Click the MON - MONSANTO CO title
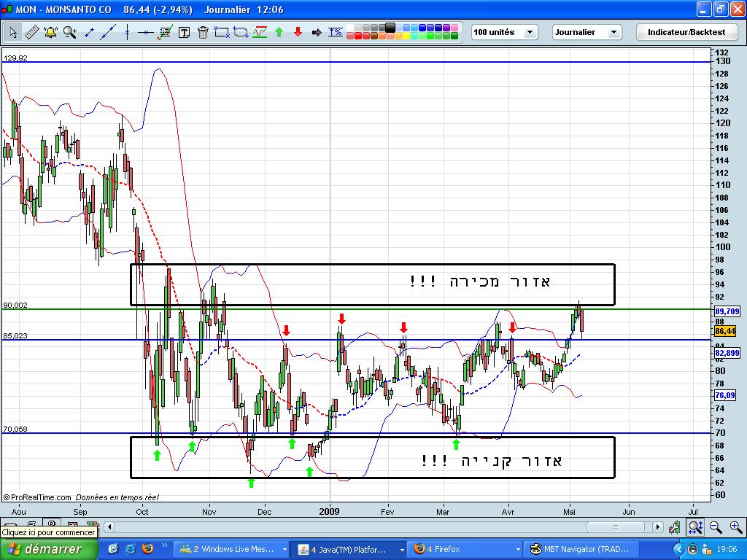This screenshot has width=747, height=560. click(x=63, y=9)
